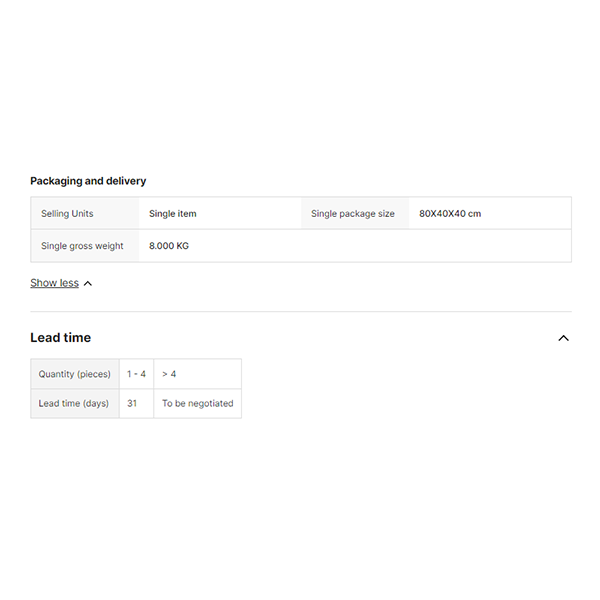Select the Single package size label

(x=352, y=214)
